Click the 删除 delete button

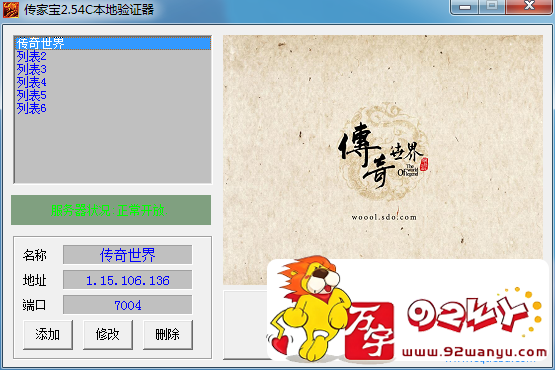tap(168, 334)
